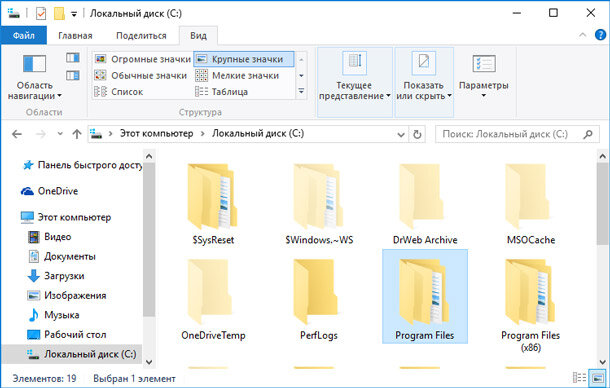Select the PerfLogs folder
Screen dimensions: 610x388
coord(319,300)
